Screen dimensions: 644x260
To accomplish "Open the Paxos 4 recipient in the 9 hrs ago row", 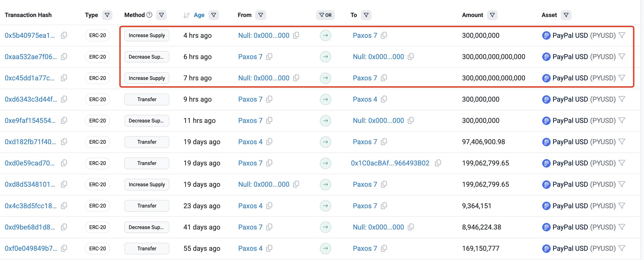I will [x=365, y=99].
